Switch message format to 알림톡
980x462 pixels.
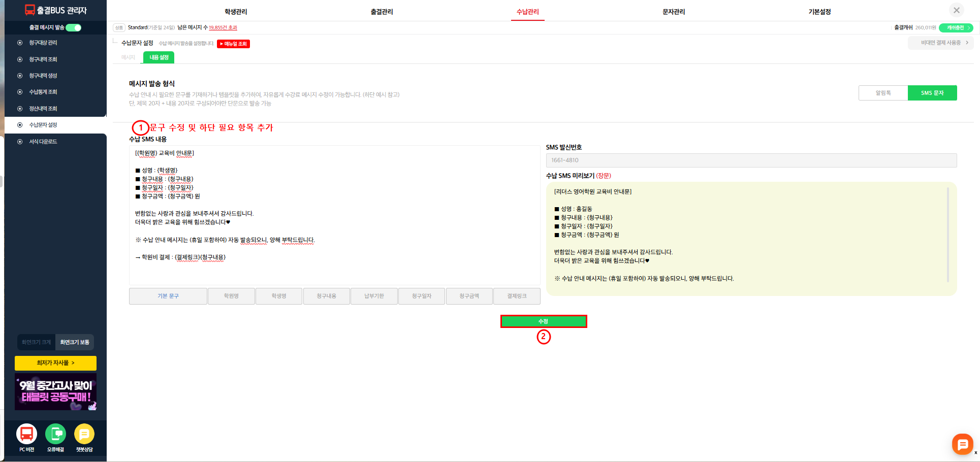[883, 93]
